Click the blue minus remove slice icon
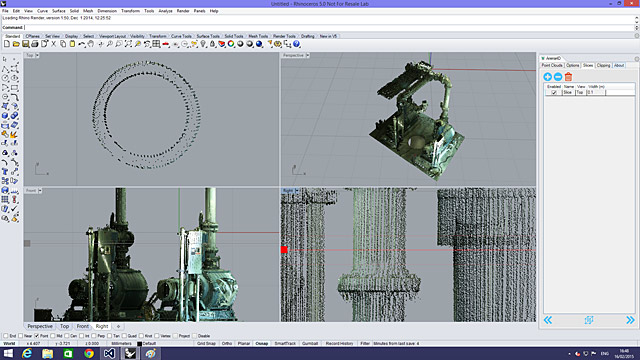The image size is (640, 360). click(x=558, y=77)
